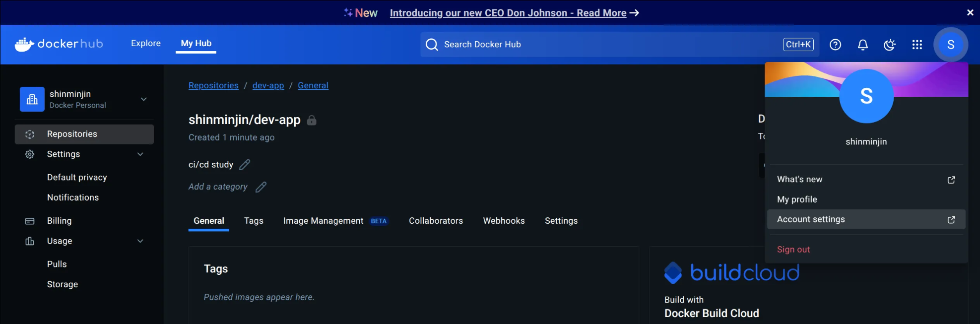This screenshot has height=324, width=980.
Task: Click the S user avatar in header
Action: 951,45
